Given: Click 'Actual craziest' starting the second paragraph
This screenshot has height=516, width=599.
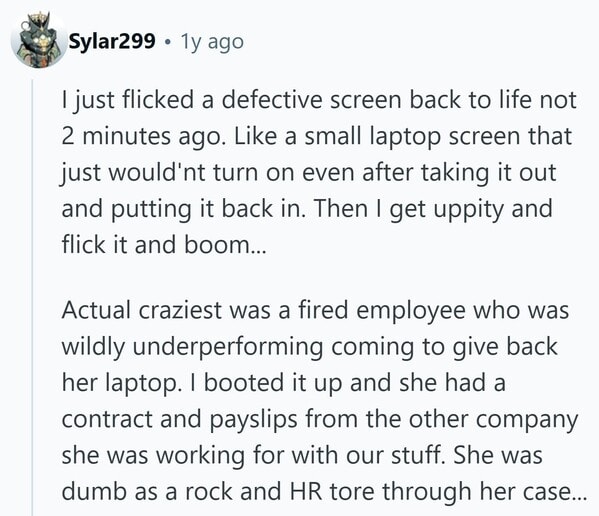Looking at the screenshot, I should 142,310.
